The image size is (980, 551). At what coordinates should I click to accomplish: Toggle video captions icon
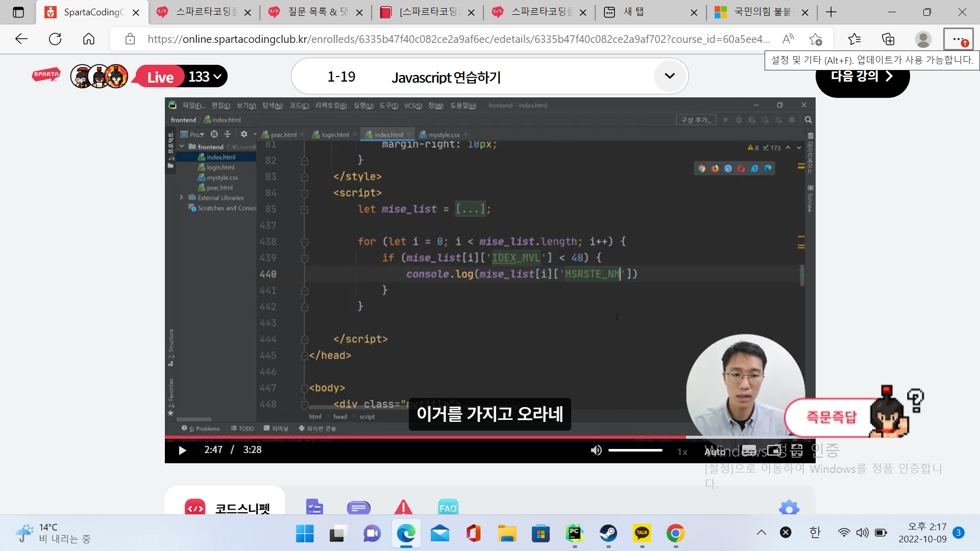[749, 450]
